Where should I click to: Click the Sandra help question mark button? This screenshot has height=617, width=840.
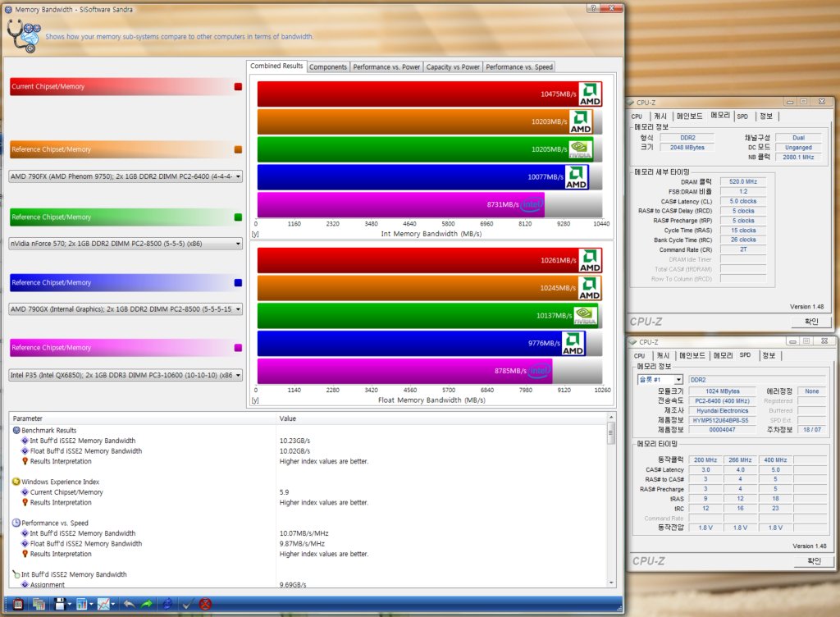(593, 8)
